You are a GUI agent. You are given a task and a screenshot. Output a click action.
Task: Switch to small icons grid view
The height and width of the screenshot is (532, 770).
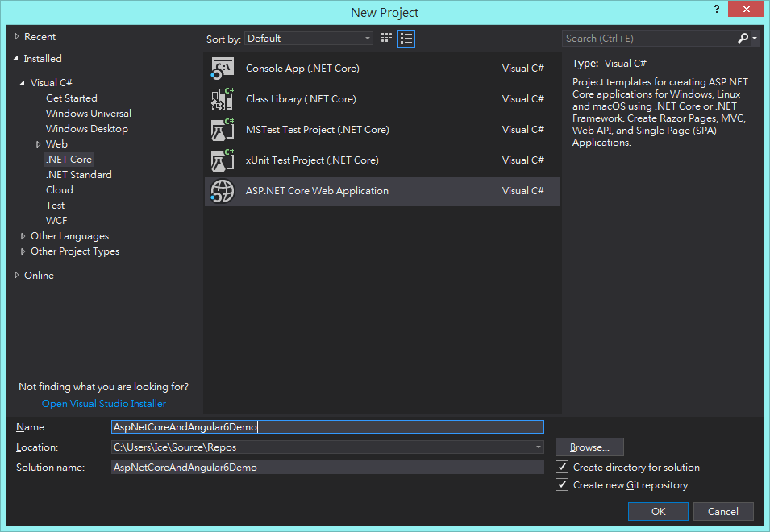[386, 39]
